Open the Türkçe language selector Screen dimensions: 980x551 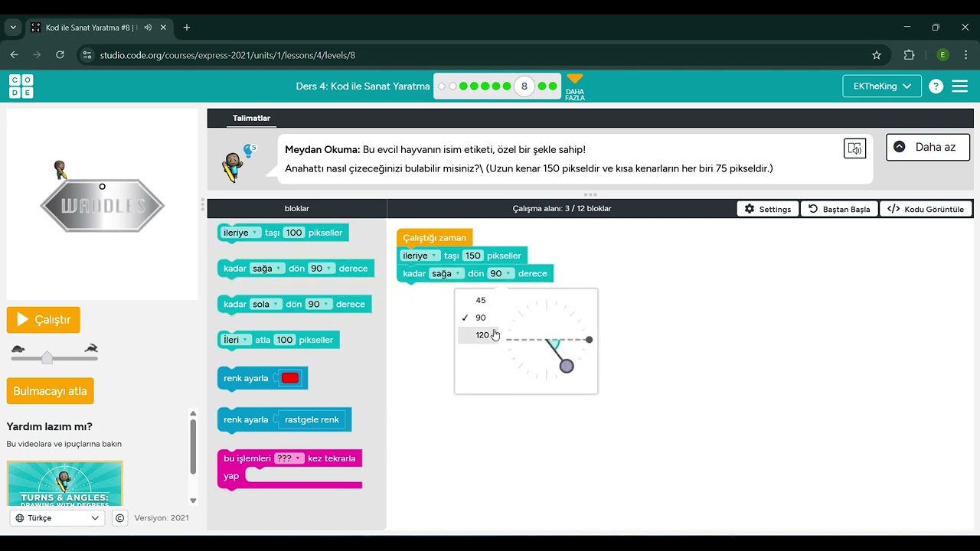coord(58,518)
